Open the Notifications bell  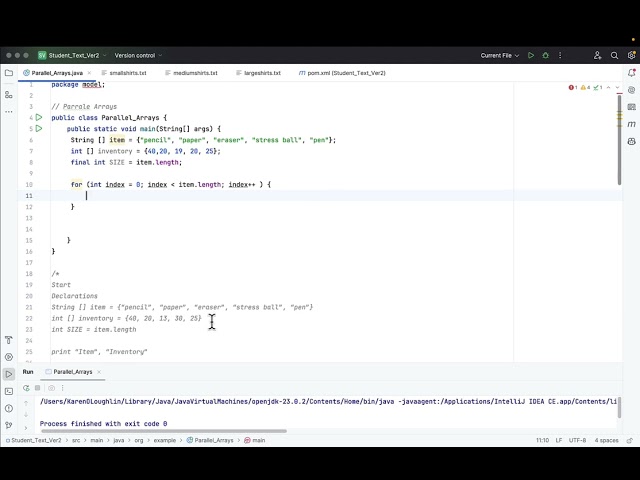[x=631, y=73]
